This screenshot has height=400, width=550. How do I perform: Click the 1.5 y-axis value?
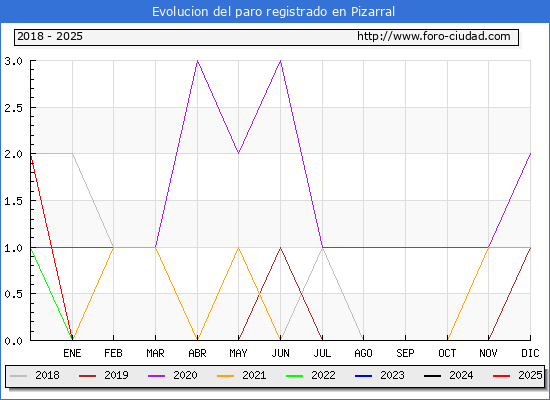pyautogui.click(x=13, y=201)
